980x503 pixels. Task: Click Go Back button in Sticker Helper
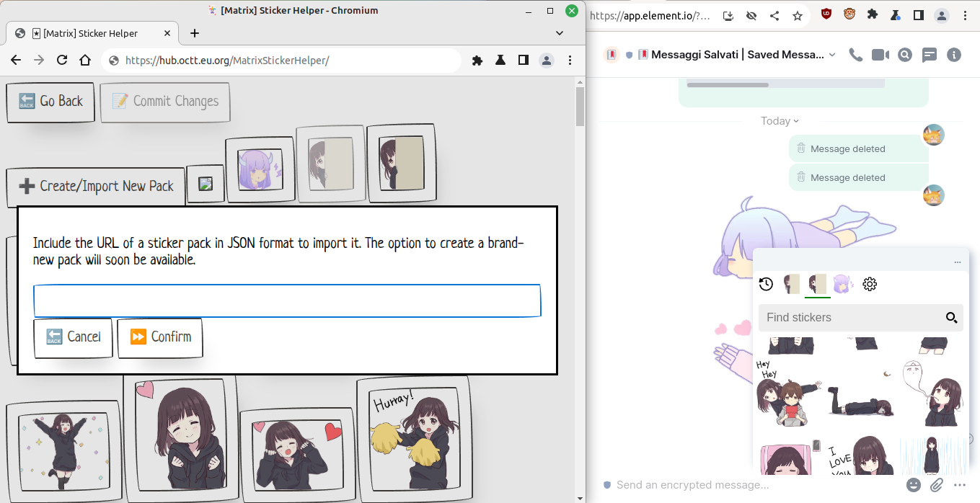50,102
